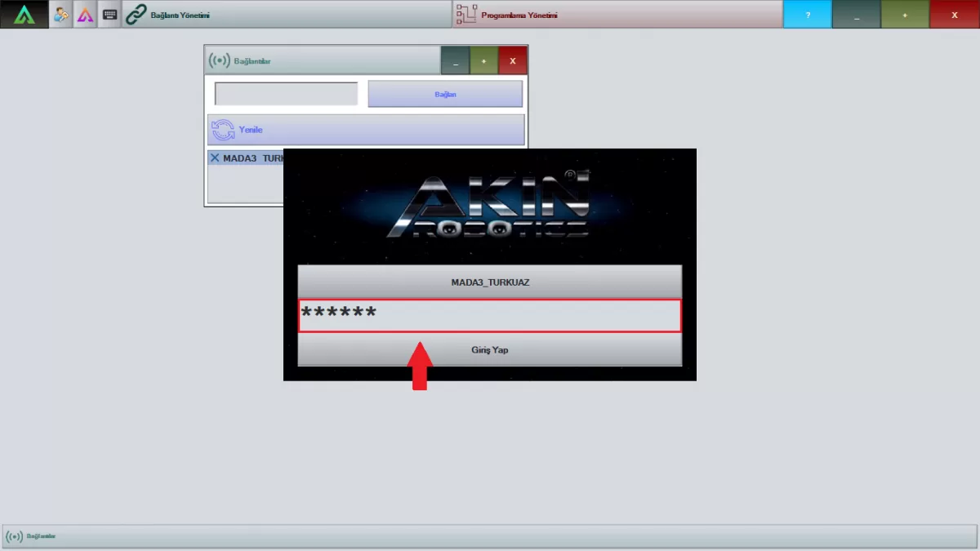Focus the password field with asterisks

coord(489,315)
